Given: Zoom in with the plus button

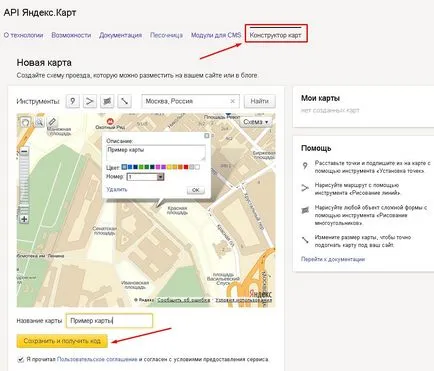Looking at the screenshot, I should click(x=24, y=219).
